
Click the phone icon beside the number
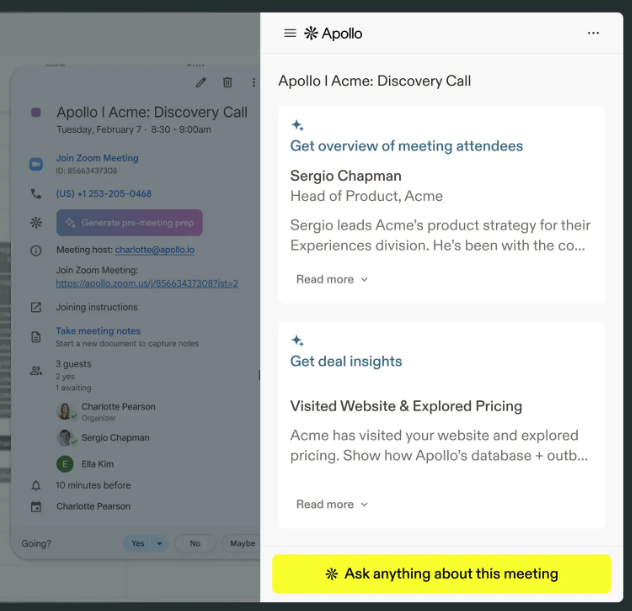(x=36, y=194)
